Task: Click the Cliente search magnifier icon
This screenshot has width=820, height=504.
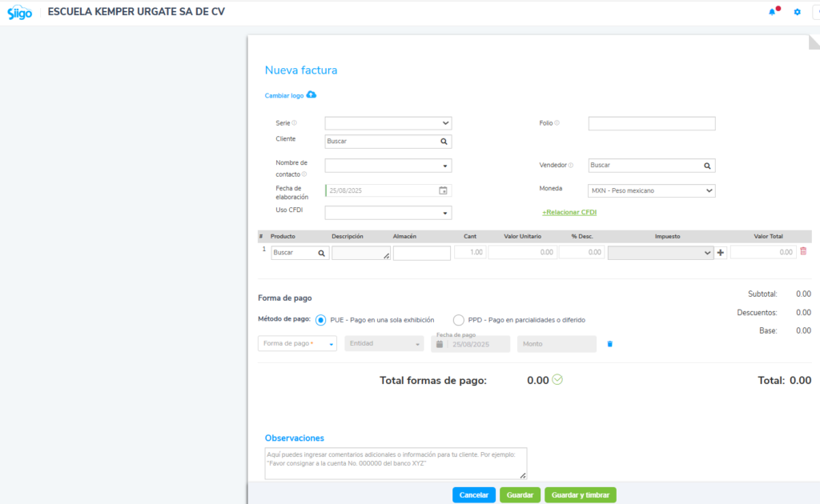Action: (444, 142)
